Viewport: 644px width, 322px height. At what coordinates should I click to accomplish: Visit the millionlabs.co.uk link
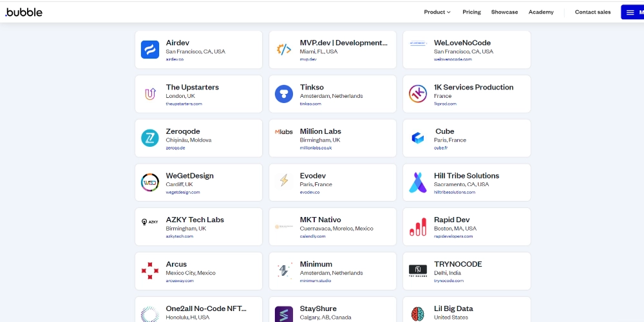[316, 148]
